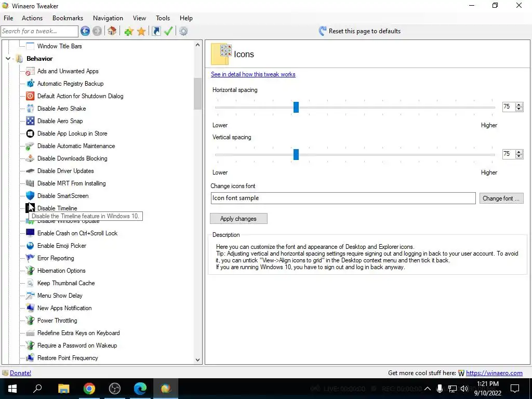Open the winaero.com website link

pyautogui.click(x=494, y=373)
